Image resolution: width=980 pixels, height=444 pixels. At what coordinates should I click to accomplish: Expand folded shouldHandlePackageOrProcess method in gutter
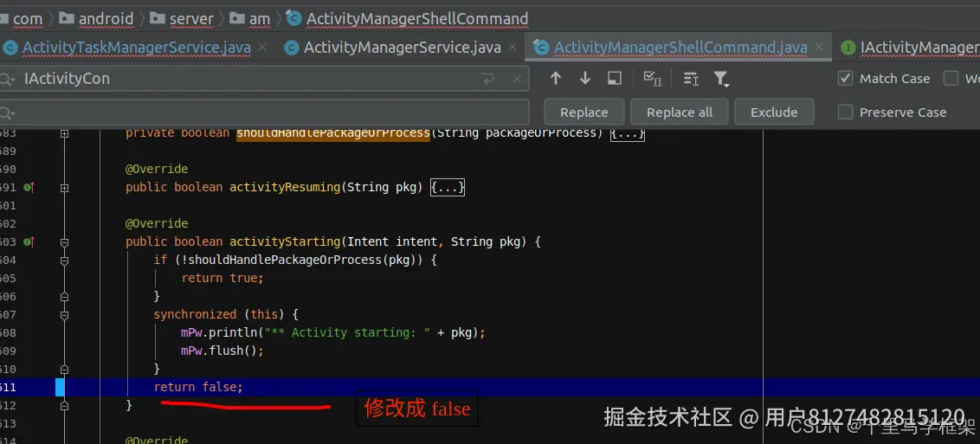(64, 133)
